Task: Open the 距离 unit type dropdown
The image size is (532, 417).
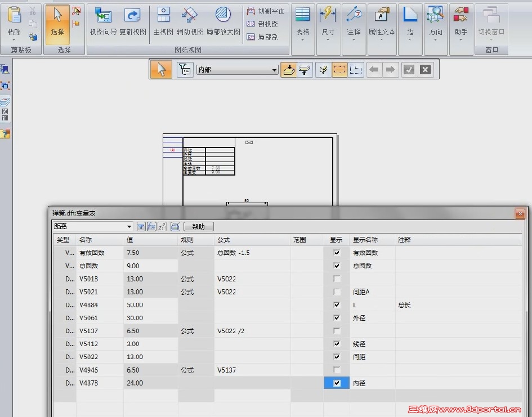Action: (129, 226)
